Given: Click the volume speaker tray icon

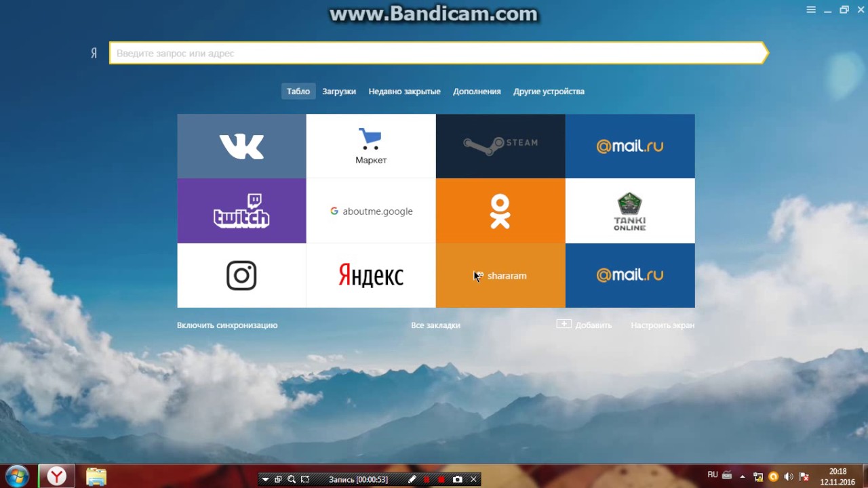Looking at the screenshot, I should click(788, 476).
